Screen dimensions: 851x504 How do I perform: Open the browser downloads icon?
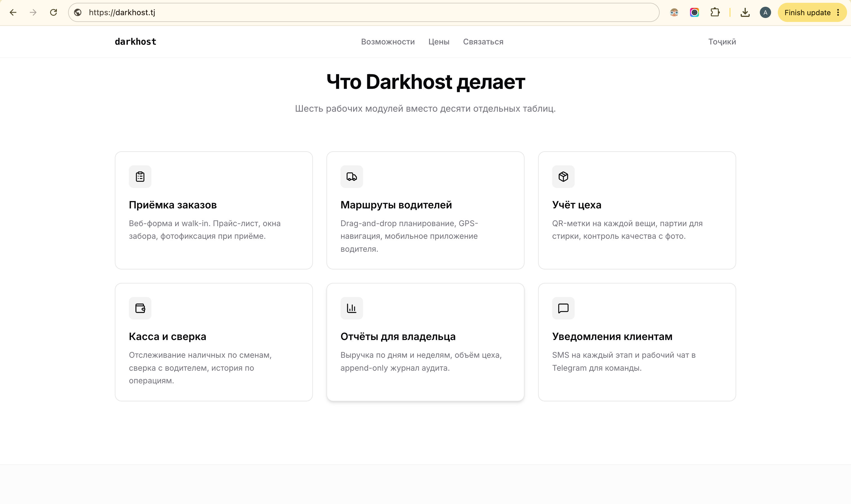(745, 13)
